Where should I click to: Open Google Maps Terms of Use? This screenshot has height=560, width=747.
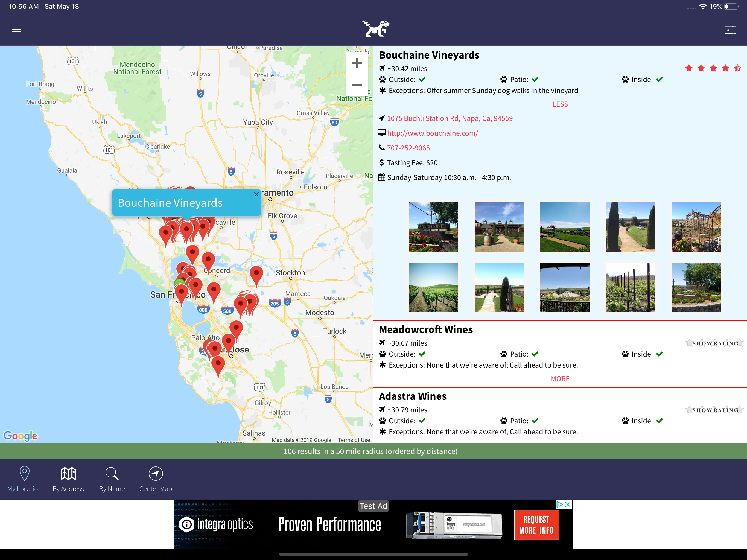[x=354, y=440]
